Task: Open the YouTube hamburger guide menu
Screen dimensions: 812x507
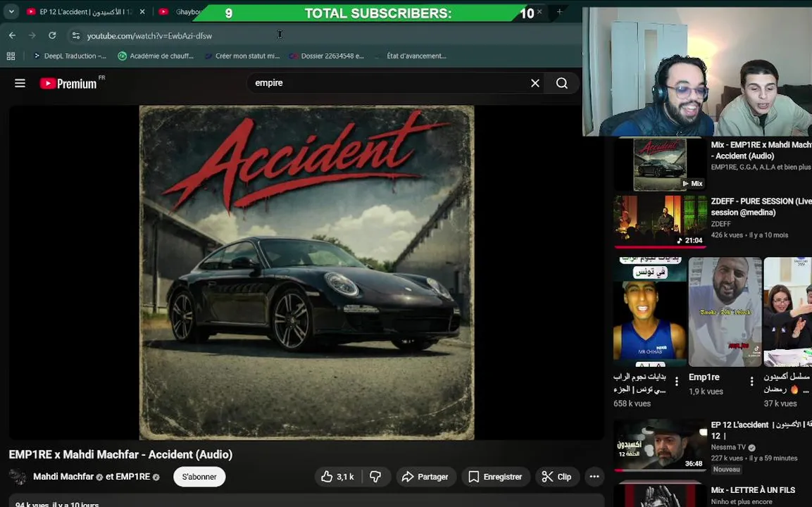Action: click(20, 83)
